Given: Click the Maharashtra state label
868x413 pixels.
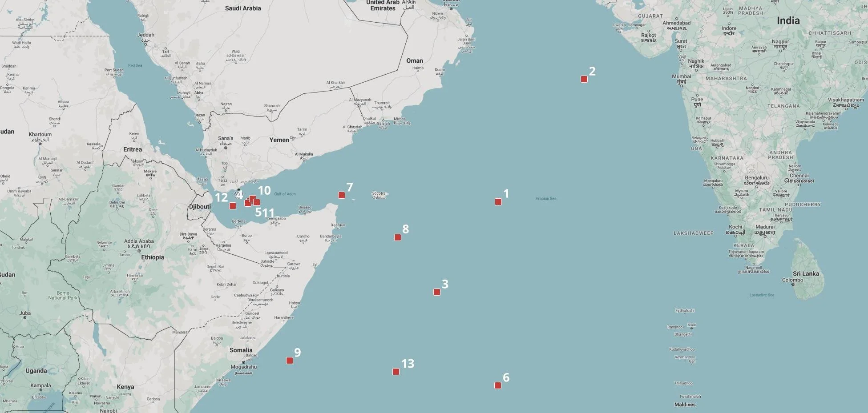Looking at the screenshot, I should coord(726,78).
